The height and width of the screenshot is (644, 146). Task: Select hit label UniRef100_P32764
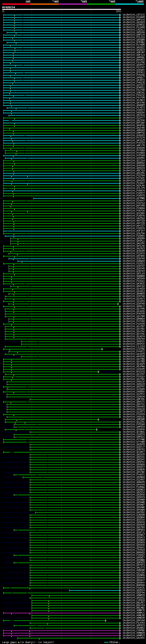point(134,175)
